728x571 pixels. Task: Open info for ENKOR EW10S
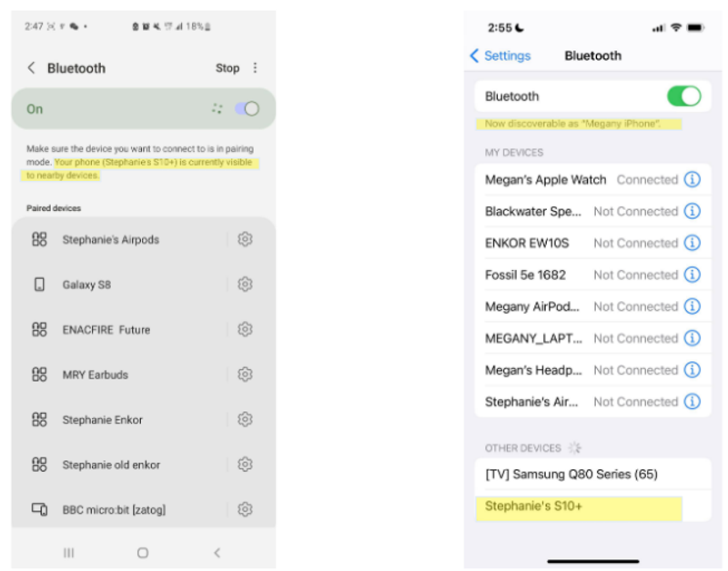pyautogui.click(x=693, y=243)
